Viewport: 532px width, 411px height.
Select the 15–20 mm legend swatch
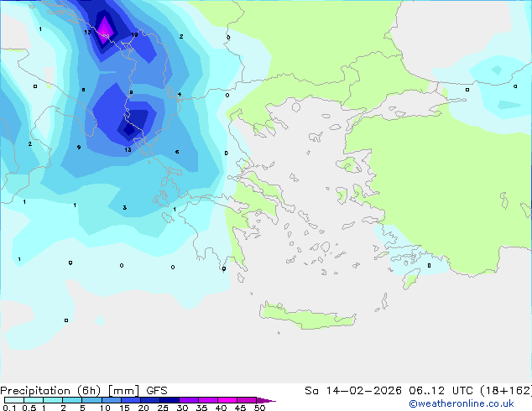pyautogui.click(x=131, y=400)
